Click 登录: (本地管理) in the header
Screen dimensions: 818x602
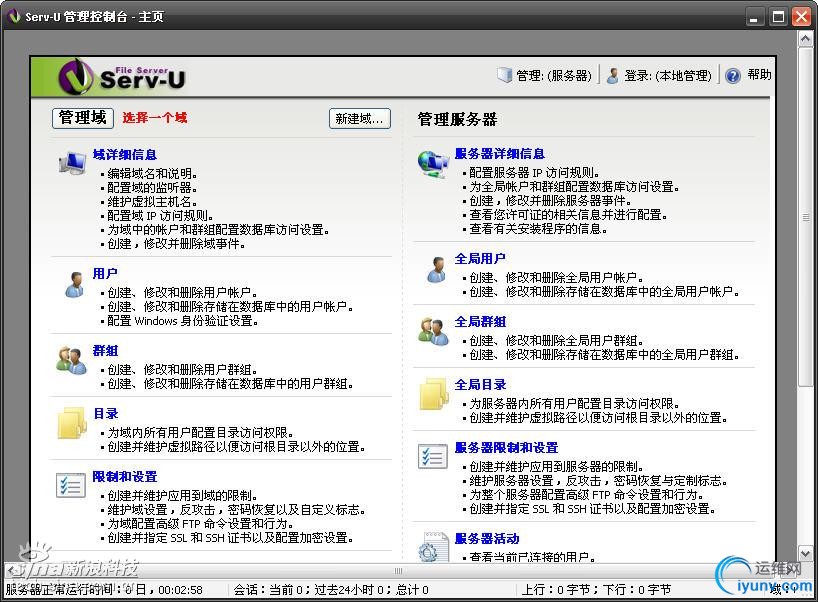(x=668, y=76)
